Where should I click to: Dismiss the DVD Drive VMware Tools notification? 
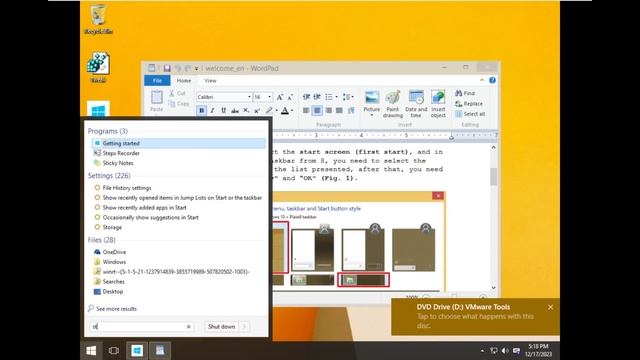pyautogui.click(x=551, y=307)
